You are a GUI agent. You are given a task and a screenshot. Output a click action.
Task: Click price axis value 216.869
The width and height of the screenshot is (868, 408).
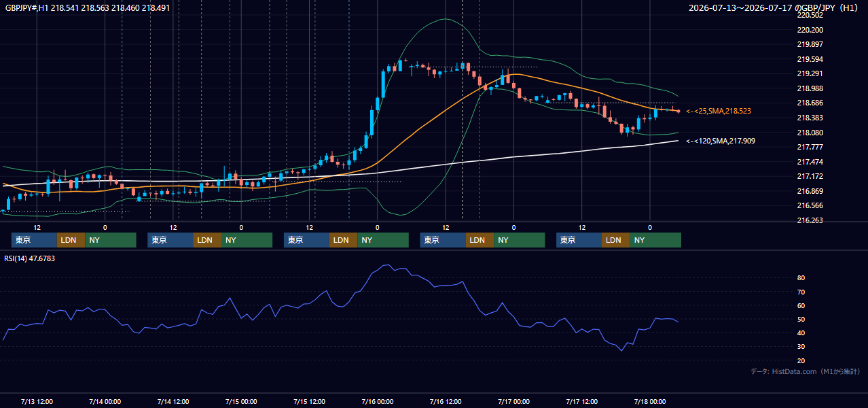[810, 191]
